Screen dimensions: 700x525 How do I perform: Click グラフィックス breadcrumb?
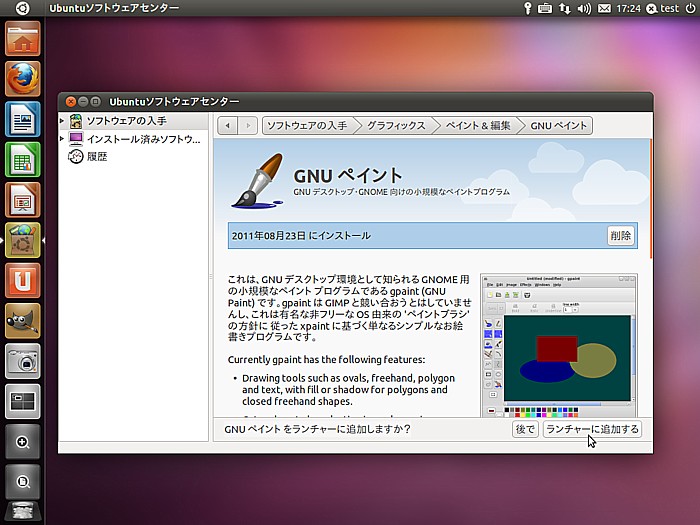click(396, 125)
